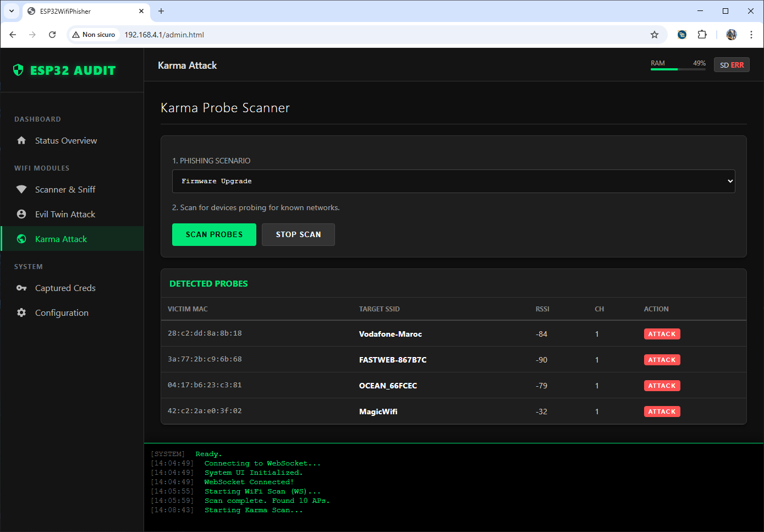Click the gear icon beside Configuration
The width and height of the screenshot is (764, 532).
(x=21, y=312)
